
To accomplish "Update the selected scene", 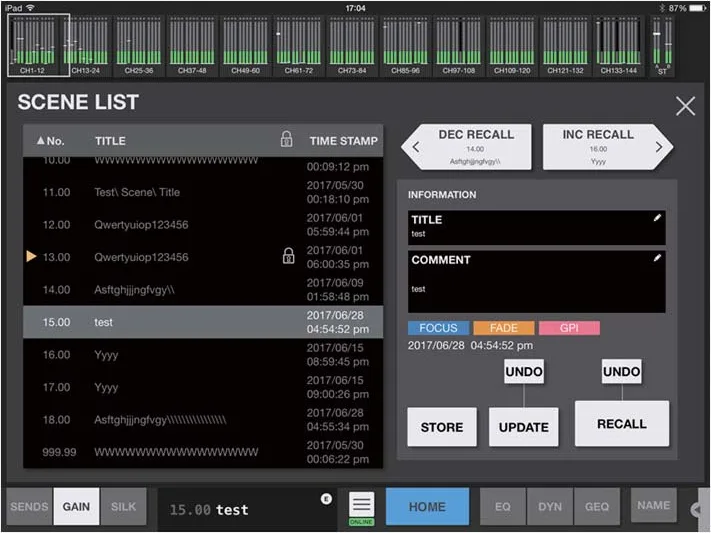I will [524, 427].
